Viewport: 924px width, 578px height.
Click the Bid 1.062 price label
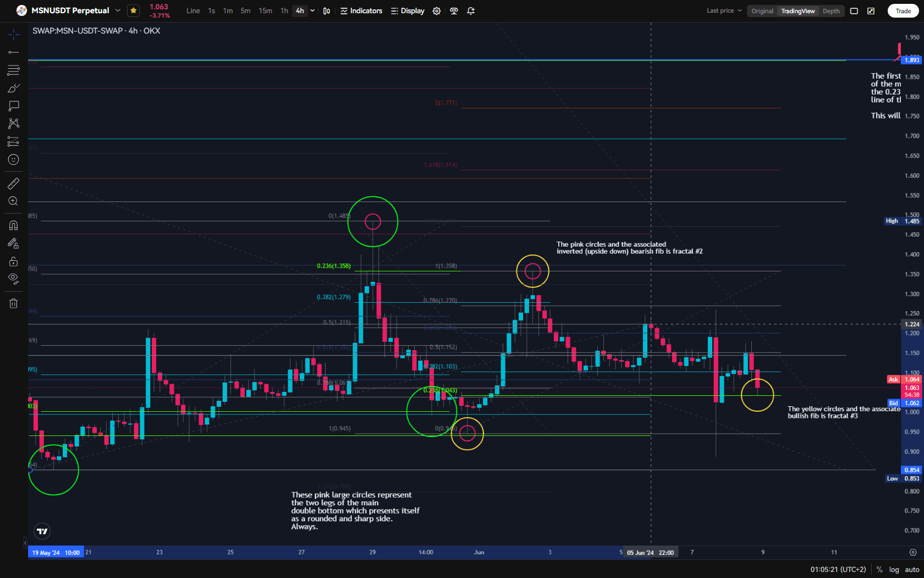(x=904, y=403)
